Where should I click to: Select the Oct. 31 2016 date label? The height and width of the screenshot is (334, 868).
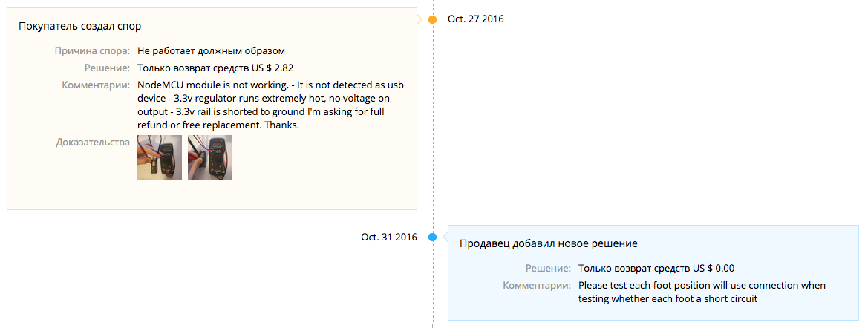tap(389, 238)
